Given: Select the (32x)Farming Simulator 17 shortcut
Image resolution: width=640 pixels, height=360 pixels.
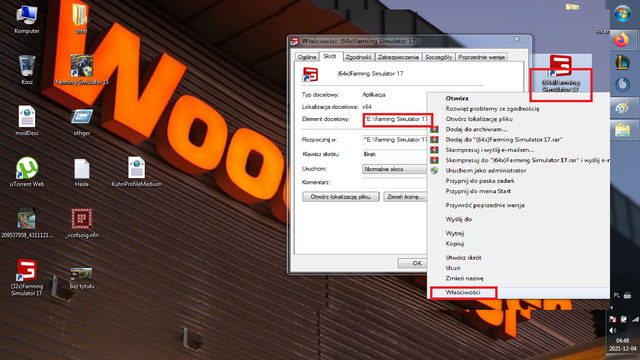Looking at the screenshot, I should pos(27,278).
